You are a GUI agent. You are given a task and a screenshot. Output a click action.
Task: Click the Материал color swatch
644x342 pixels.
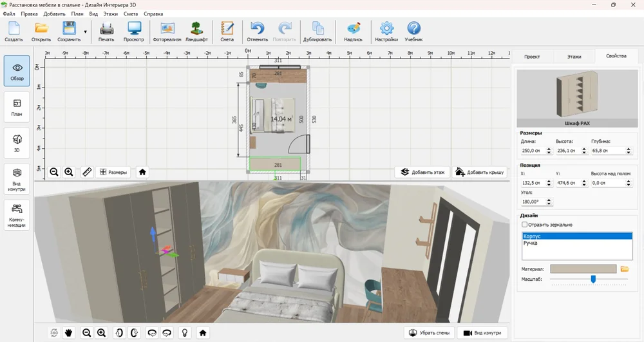click(583, 269)
